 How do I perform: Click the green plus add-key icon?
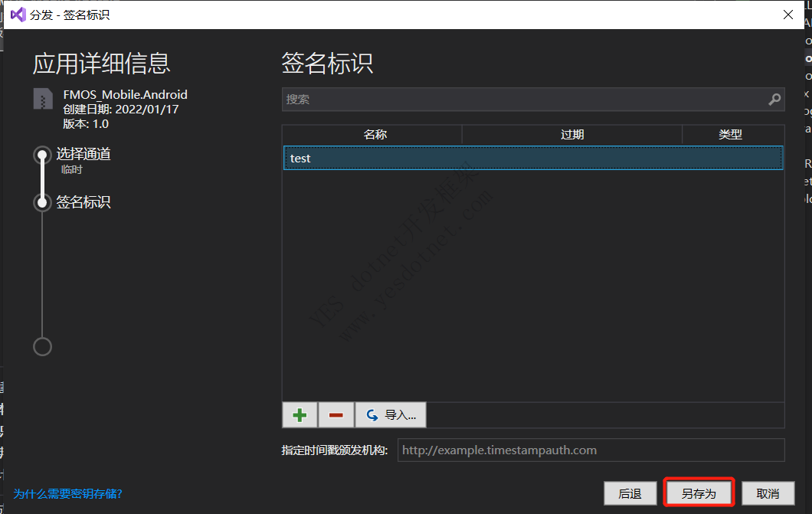tap(300, 415)
